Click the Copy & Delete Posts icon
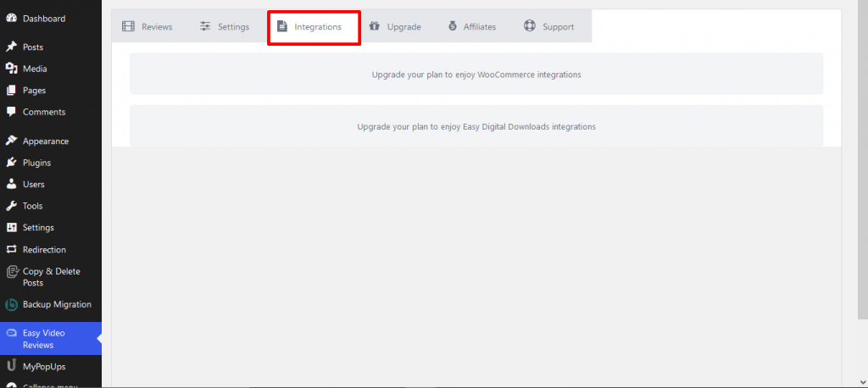868x388 pixels. (x=12, y=272)
